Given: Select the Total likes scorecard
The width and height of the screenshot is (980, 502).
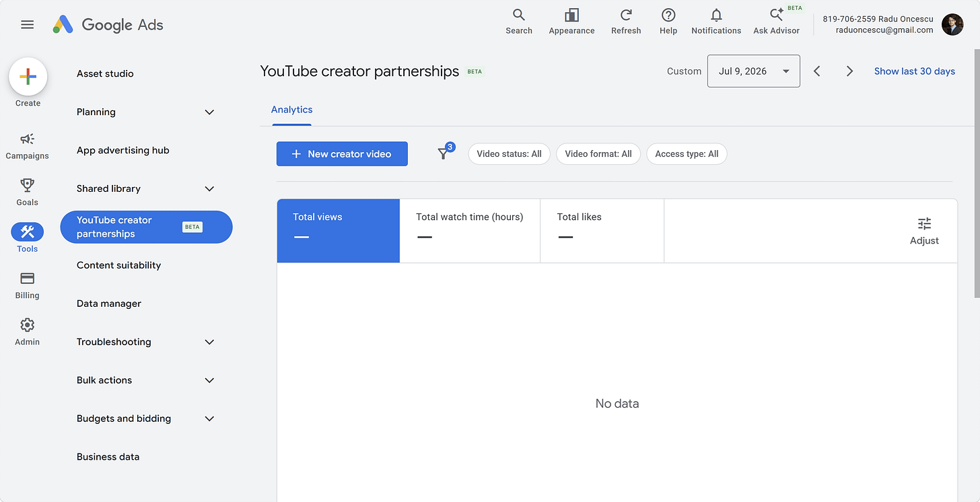Looking at the screenshot, I should pyautogui.click(x=602, y=231).
